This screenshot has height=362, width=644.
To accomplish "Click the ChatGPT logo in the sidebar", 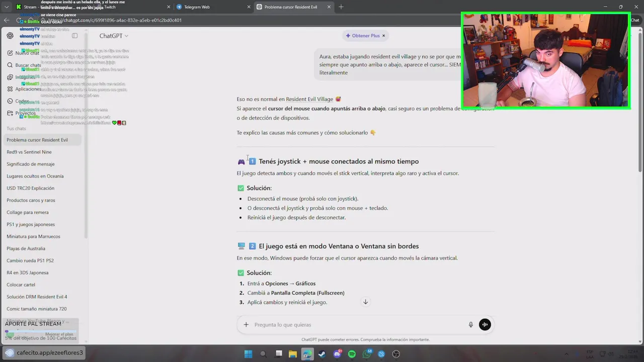I will 10,36.
